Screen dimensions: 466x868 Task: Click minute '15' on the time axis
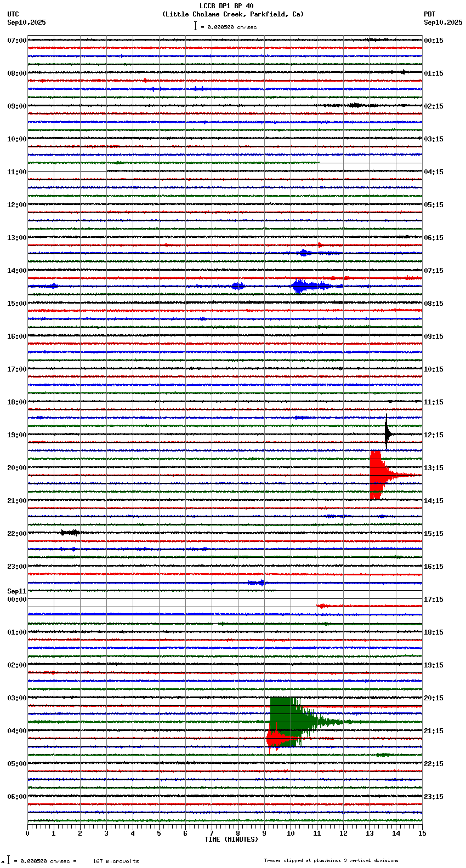click(422, 833)
